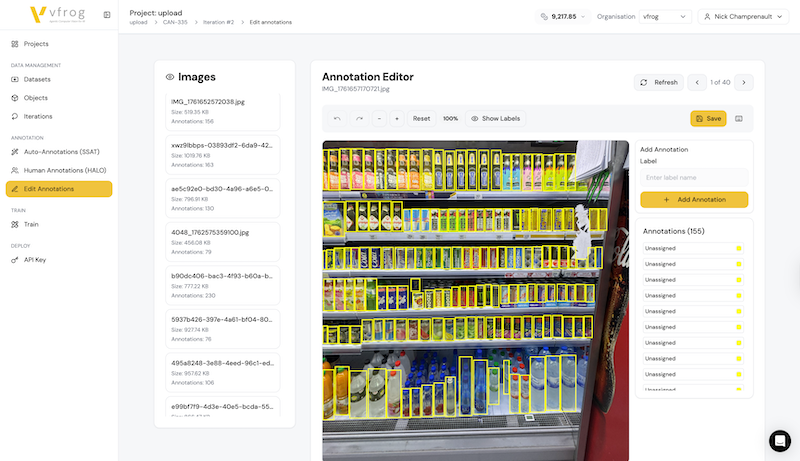Select image b90dc406-bac3 in the list
Screen dimensions: 800x461
click(223, 286)
